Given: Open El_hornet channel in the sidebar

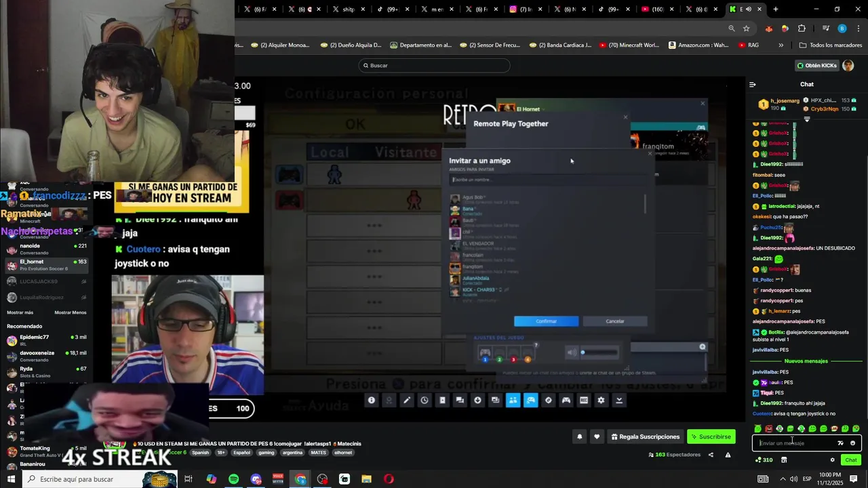Looking at the screenshot, I should click(46, 265).
